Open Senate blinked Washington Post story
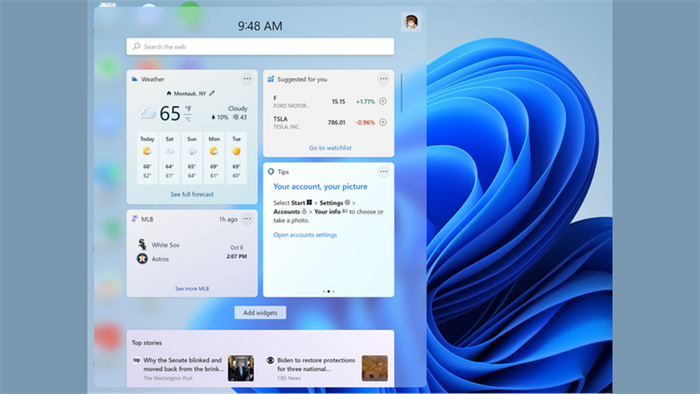 click(183, 364)
